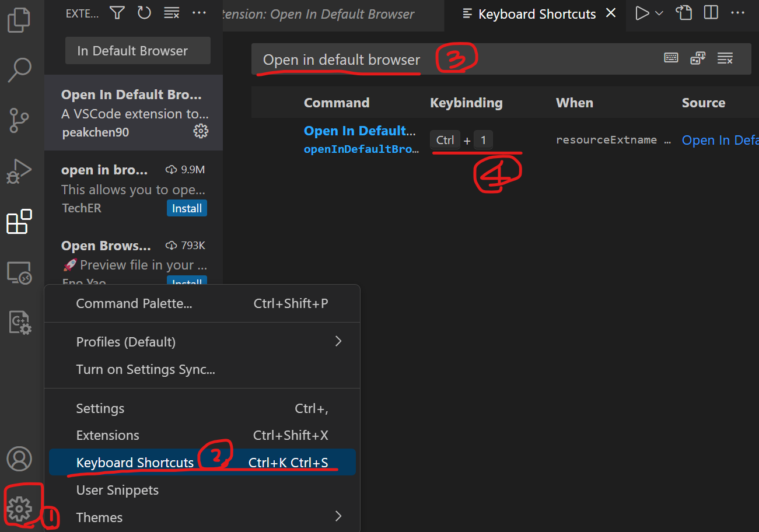The height and width of the screenshot is (532, 759).
Task: Select Open In Default Browser extension by peakchen90
Action: tap(134, 113)
